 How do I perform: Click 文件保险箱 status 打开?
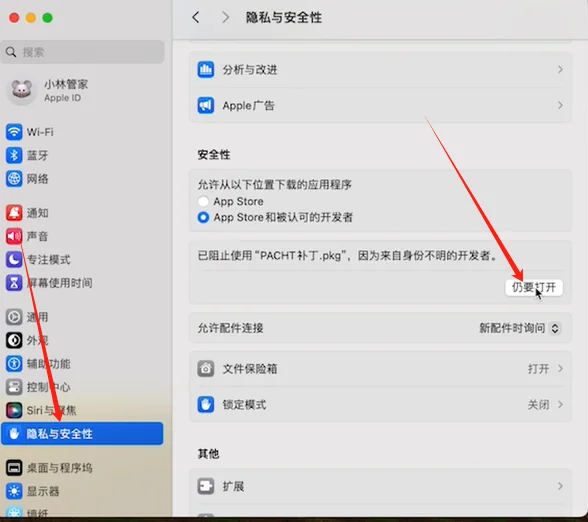pyautogui.click(x=538, y=369)
